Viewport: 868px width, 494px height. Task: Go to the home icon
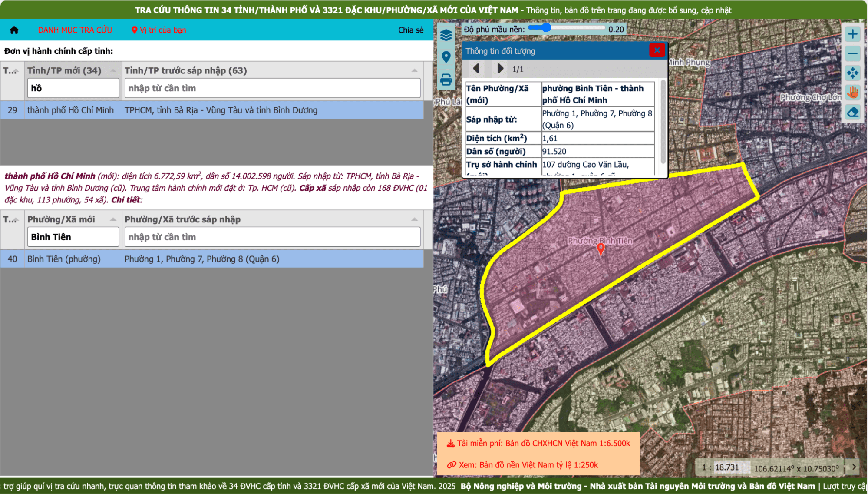click(x=14, y=30)
